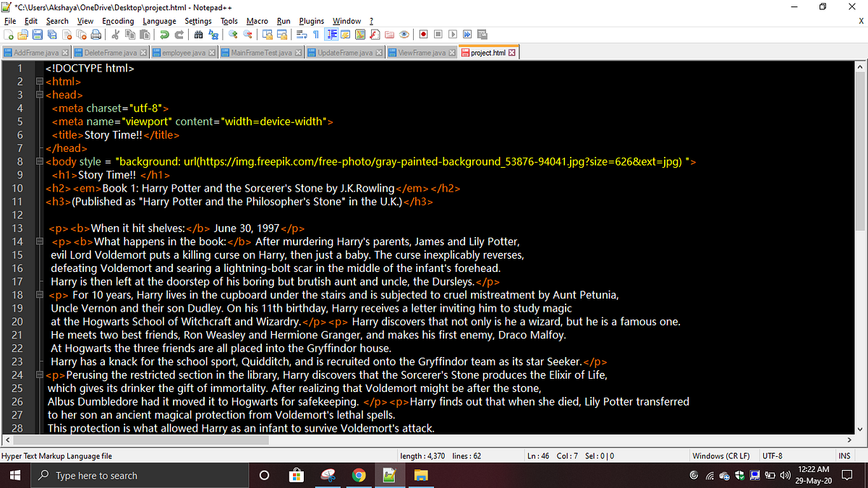Click the New file toolbar icon
Image resolution: width=868 pixels, height=488 pixels.
point(8,34)
